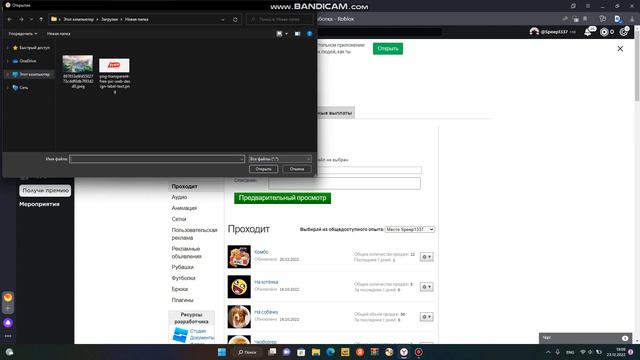Click green Открыть button on Roblox banner
This screenshot has width=640, height=360.
(388, 49)
